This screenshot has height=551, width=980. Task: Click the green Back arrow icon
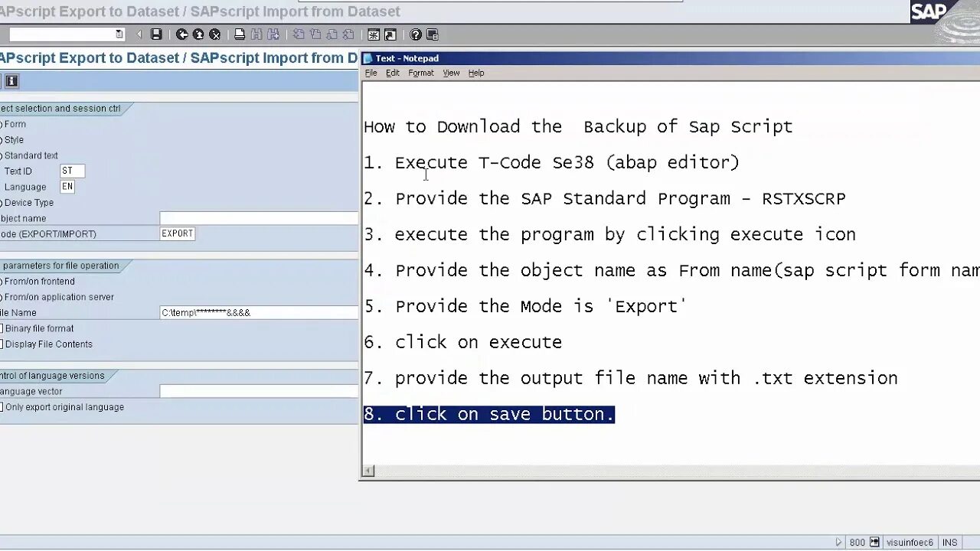coord(181,34)
